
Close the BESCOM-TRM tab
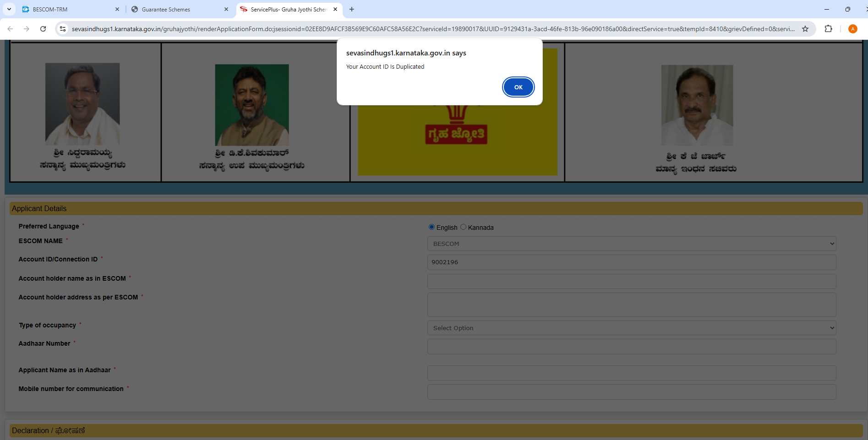tap(117, 9)
